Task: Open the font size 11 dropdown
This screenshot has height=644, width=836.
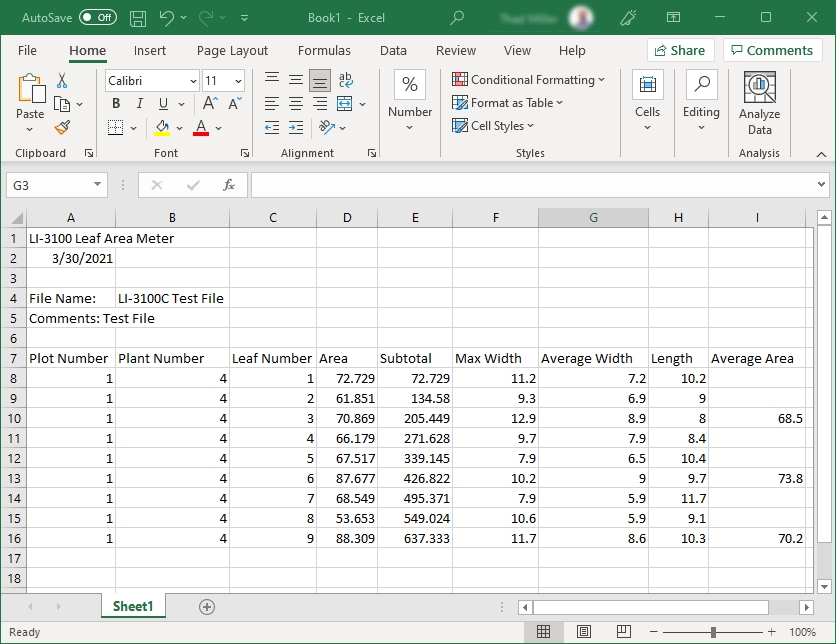Action: [x=238, y=81]
